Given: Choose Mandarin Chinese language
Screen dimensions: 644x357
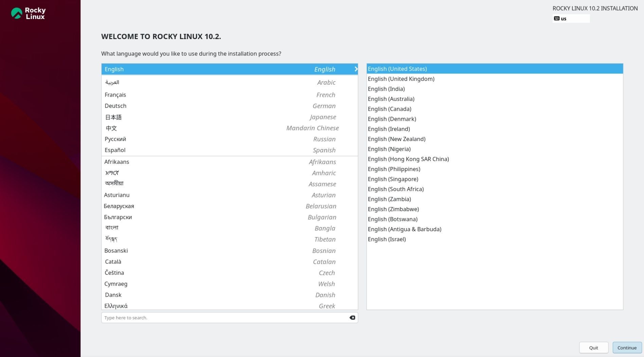Looking at the screenshot, I should [230, 128].
